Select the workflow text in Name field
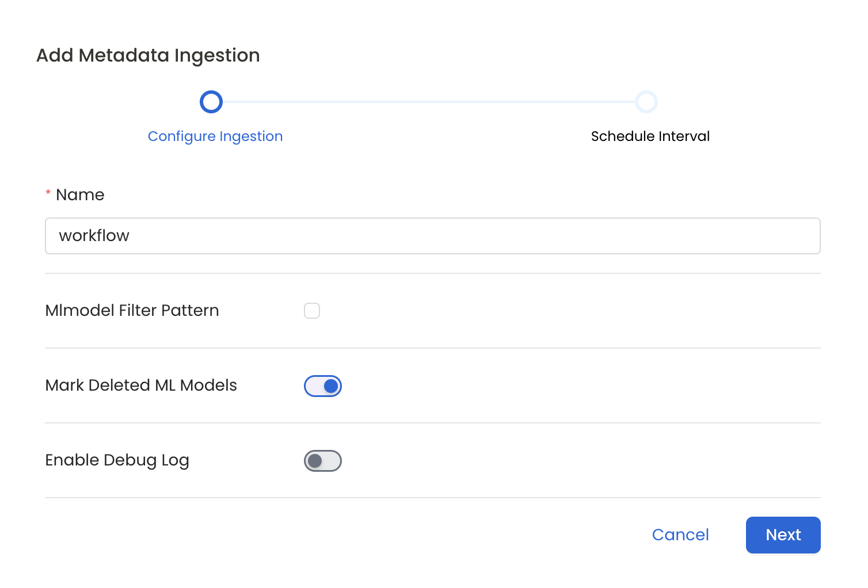 [x=94, y=235]
